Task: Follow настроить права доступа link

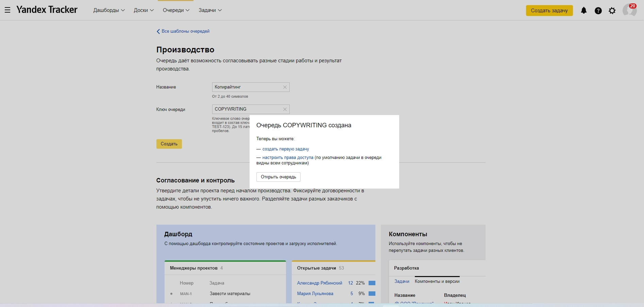Action: pyautogui.click(x=288, y=158)
